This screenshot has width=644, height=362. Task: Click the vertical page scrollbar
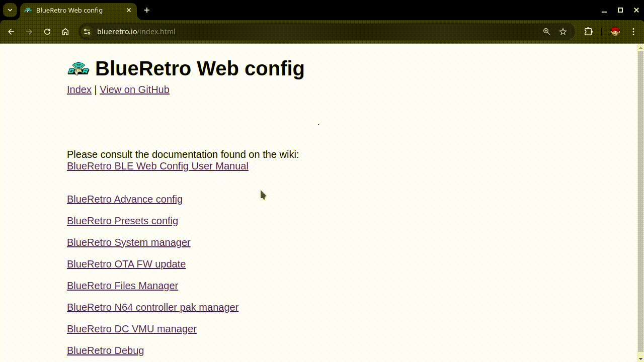point(640,201)
